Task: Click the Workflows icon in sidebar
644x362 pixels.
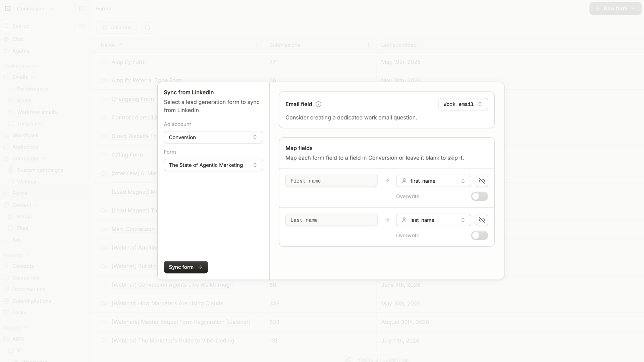Action: [x=6, y=135]
